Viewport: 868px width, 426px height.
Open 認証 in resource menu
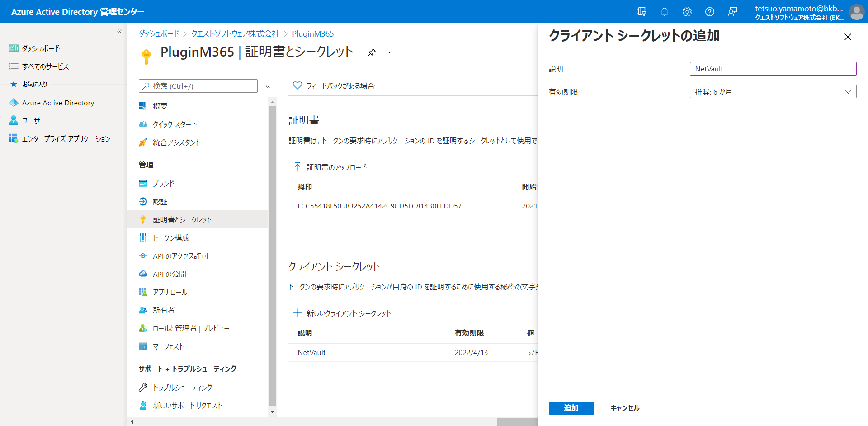pyautogui.click(x=198, y=201)
